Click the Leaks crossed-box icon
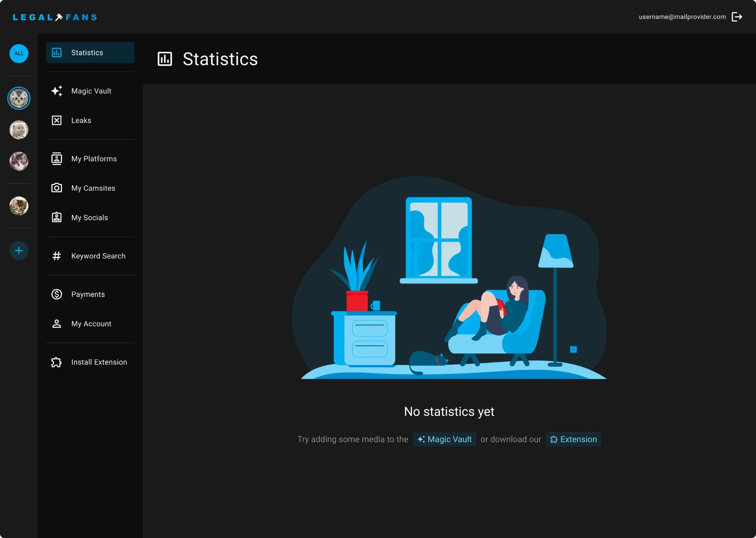Screen dimensions: 756x538 57,120
